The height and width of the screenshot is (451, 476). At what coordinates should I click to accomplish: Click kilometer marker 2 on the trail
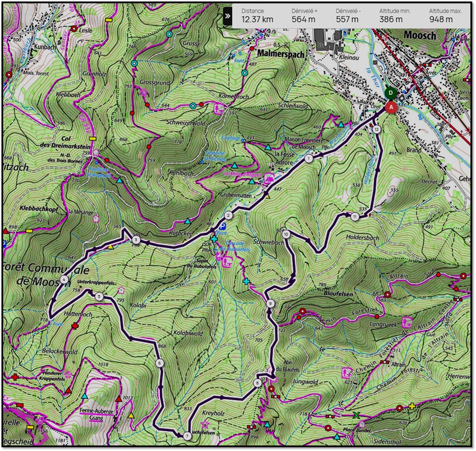228,215
